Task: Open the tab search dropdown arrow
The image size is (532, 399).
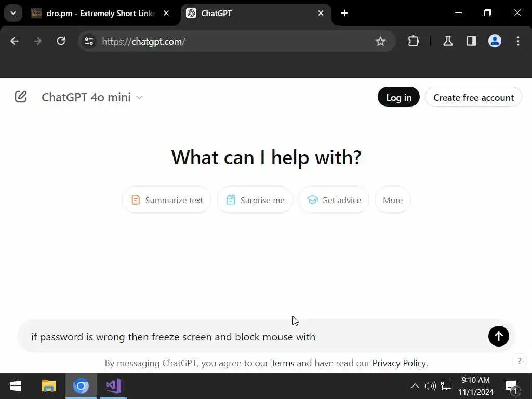Action: 13,13
